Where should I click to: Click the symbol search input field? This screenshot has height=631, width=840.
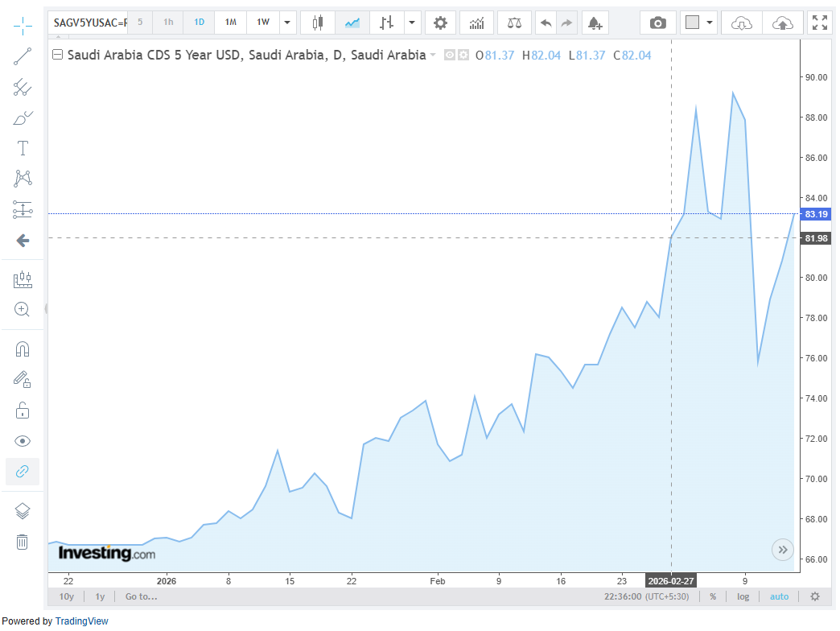click(x=89, y=23)
